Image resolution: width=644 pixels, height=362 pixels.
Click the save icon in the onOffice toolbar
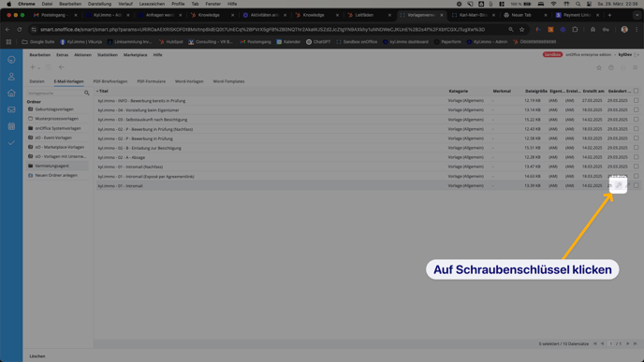pos(49,67)
